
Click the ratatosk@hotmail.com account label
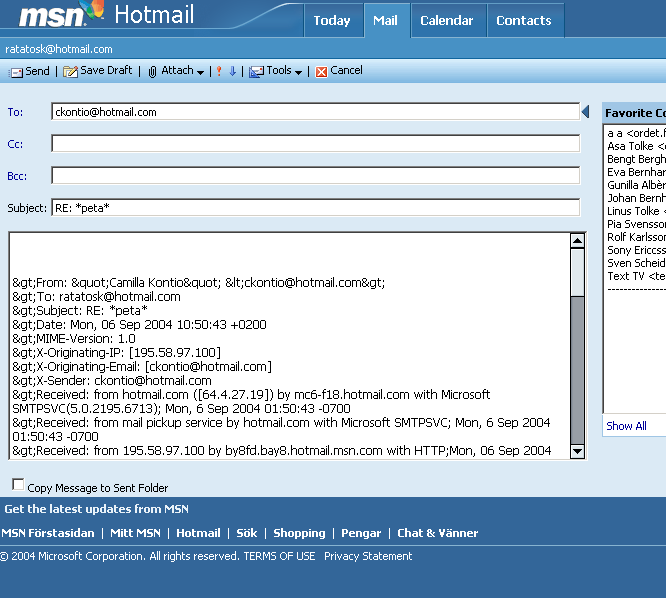(59, 49)
